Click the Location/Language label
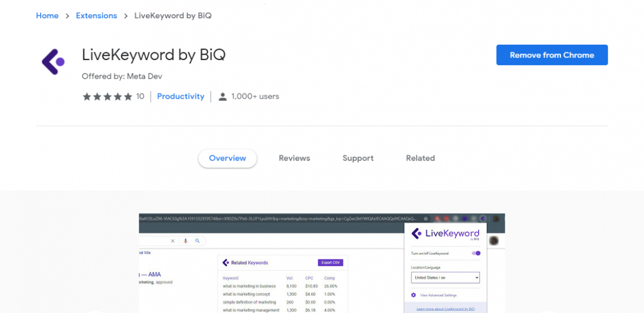Image resolution: width=644 pixels, height=313 pixels. pos(425,268)
